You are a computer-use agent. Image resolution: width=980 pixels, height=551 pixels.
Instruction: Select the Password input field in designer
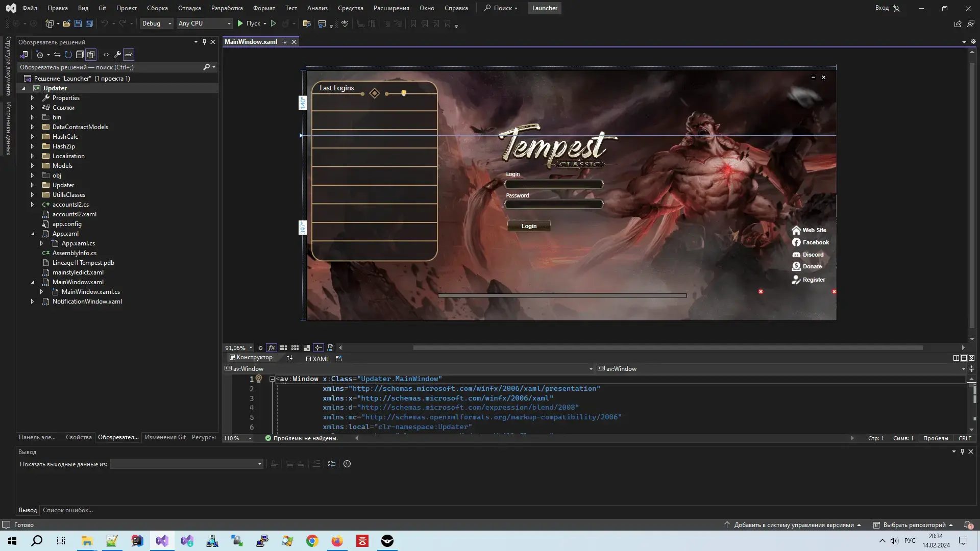(x=554, y=204)
